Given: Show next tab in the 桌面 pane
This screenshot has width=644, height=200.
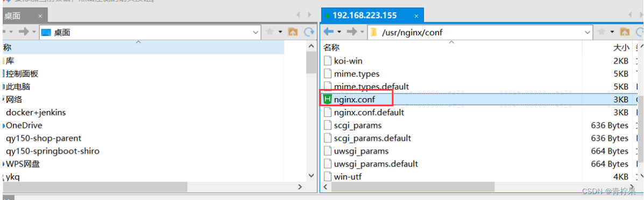Looking at the screenshot, I should (310, 15).
